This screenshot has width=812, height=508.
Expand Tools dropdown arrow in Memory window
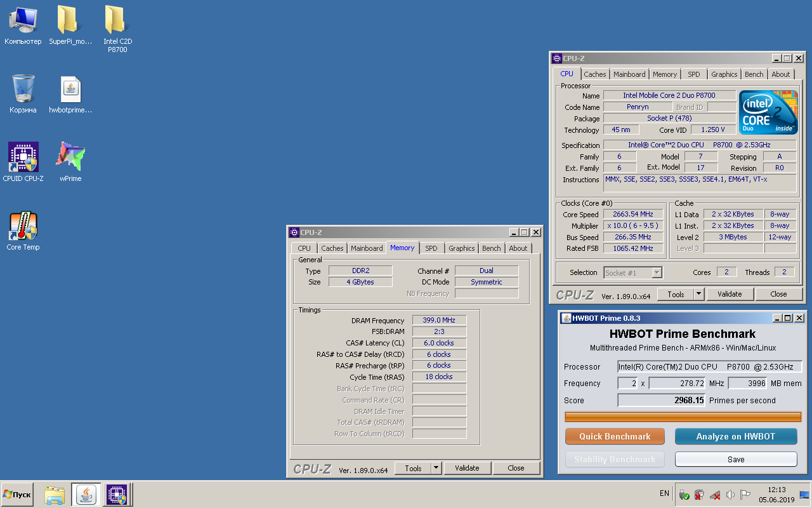coord(436,468)
